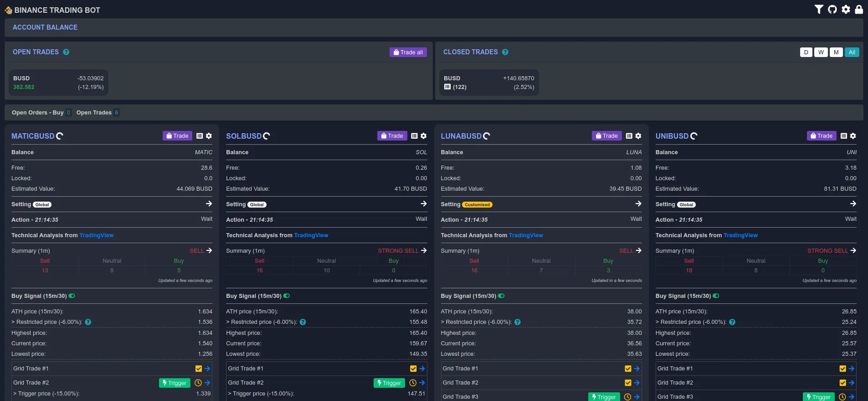868x401 pixels.
Task: Open UNIBUSD symbol settings gear
Action: pyautogui.click(x=853, y=136)
